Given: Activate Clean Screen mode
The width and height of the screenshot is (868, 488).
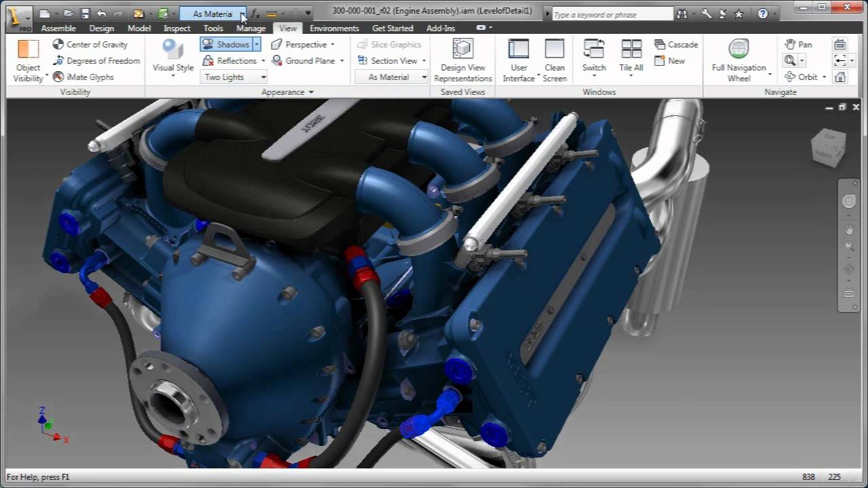Looking at the screenshot, I should tap(555, 60).
